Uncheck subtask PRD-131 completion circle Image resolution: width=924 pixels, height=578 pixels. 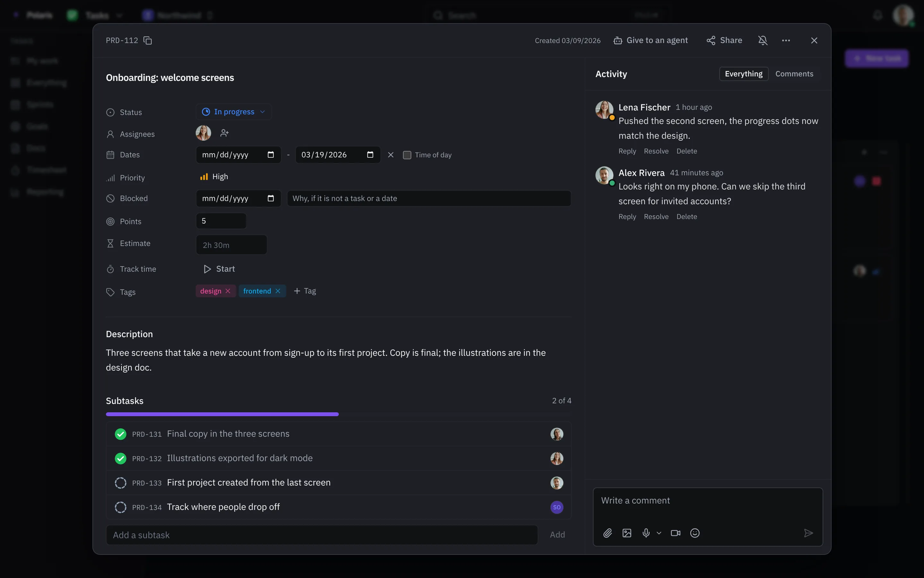click(120, 434)
